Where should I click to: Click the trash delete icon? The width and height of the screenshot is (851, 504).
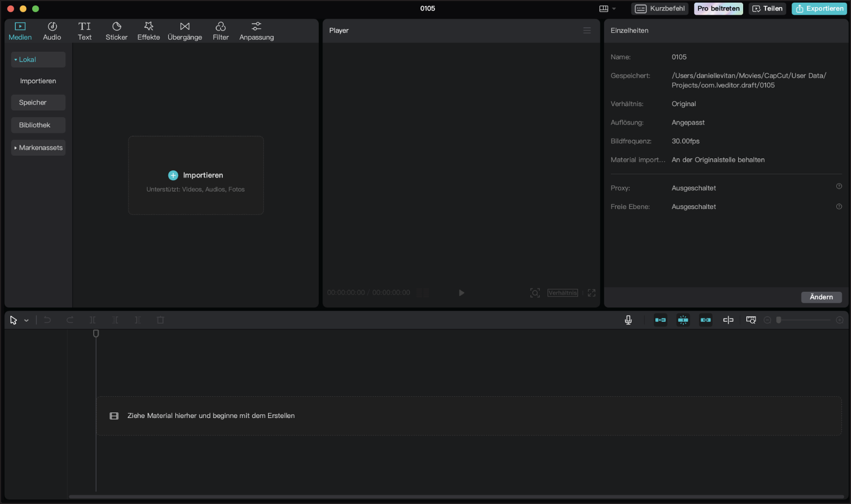click(x=161, y=320)
